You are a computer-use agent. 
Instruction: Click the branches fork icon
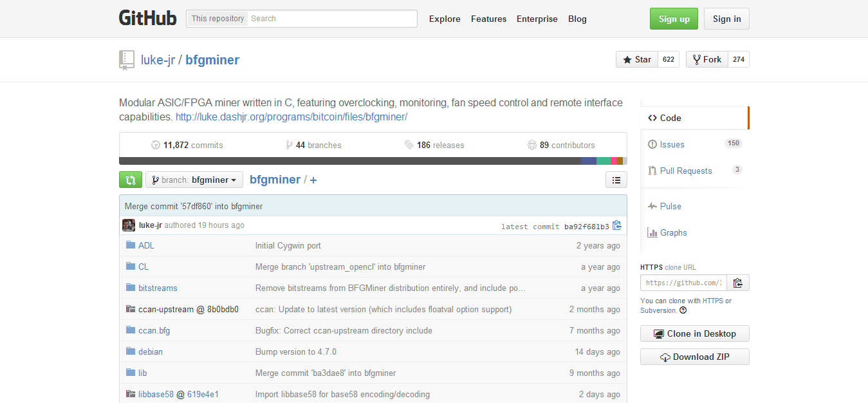tap(290, 145)
